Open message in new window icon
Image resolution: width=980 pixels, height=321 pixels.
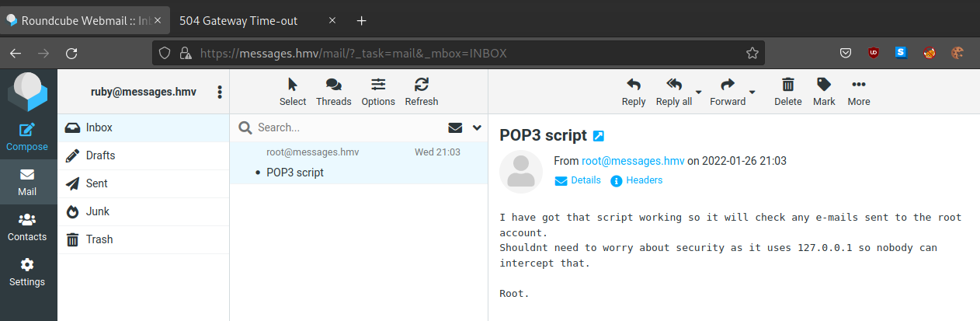[599, 136]
